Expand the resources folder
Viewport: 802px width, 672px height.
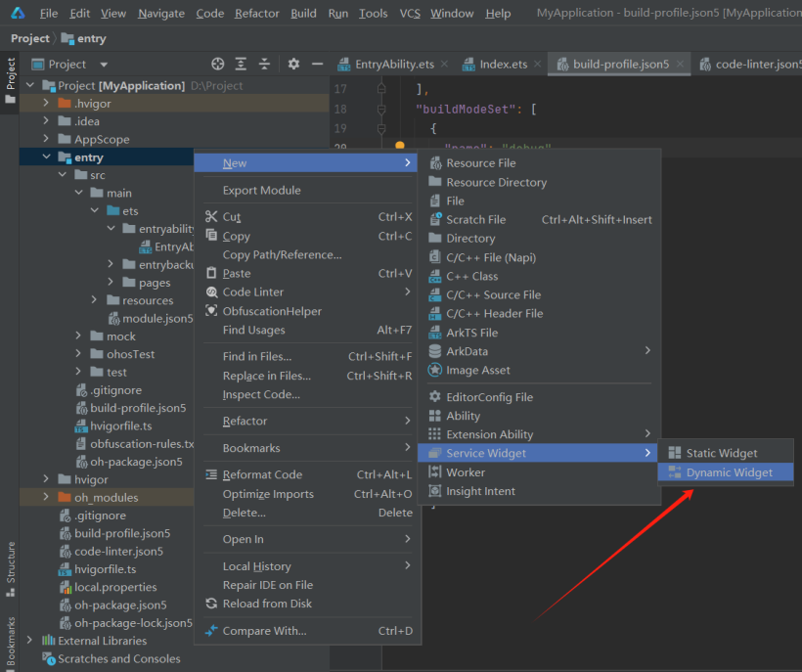click(94, 300)
